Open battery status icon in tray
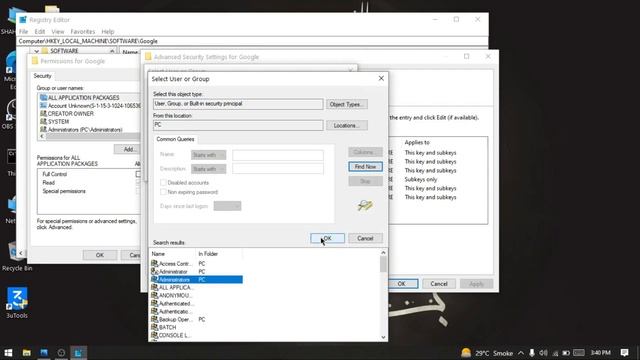The width and height of the screenshot is (640, 360). 566,353
